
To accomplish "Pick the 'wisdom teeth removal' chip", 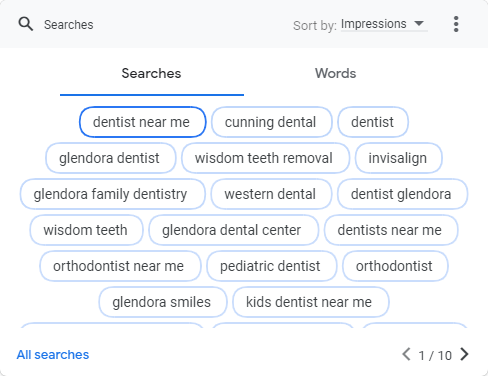I will point(265,158).
